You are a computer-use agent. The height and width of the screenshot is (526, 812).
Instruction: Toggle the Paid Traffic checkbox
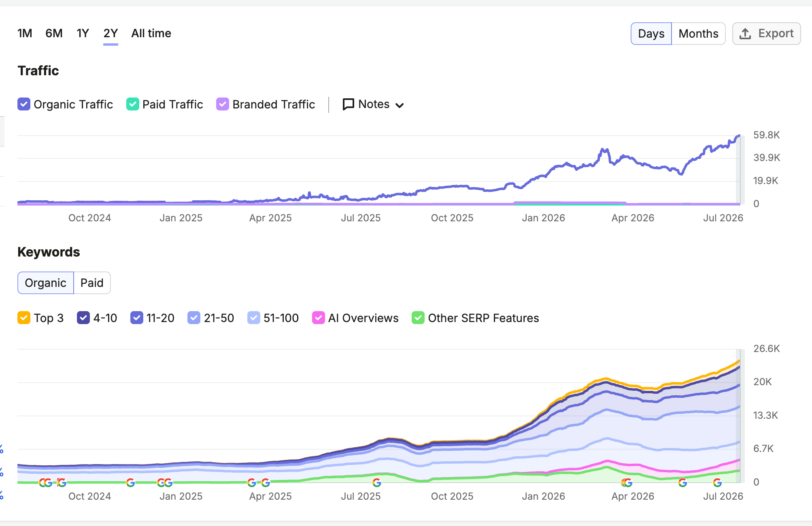coord(133,104)
